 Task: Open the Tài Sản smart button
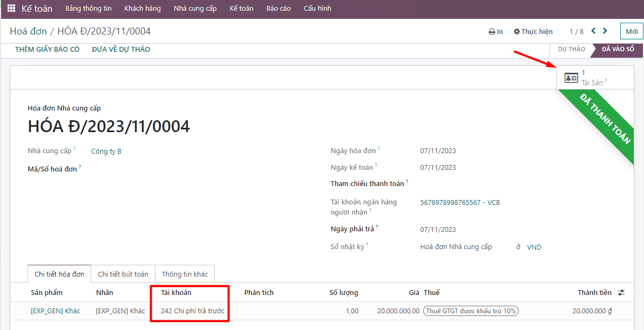595,78
